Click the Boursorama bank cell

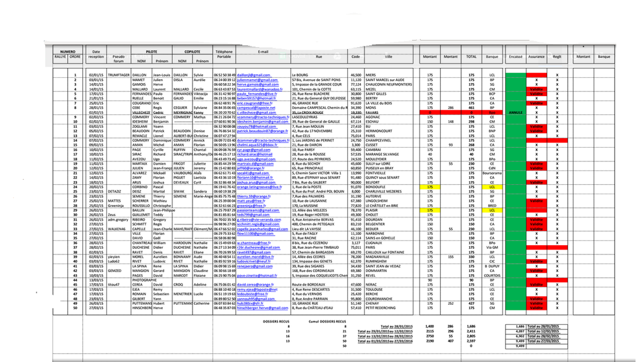[492, 173]
